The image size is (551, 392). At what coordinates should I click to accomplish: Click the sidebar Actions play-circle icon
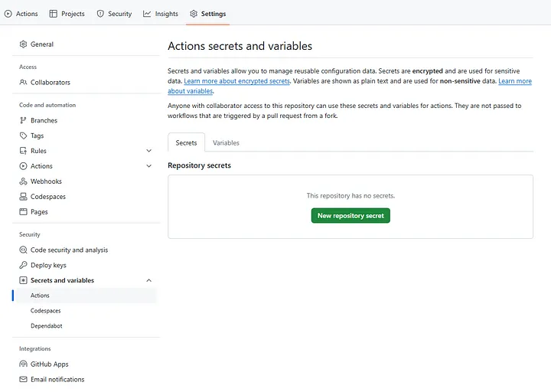click(23, 166)
